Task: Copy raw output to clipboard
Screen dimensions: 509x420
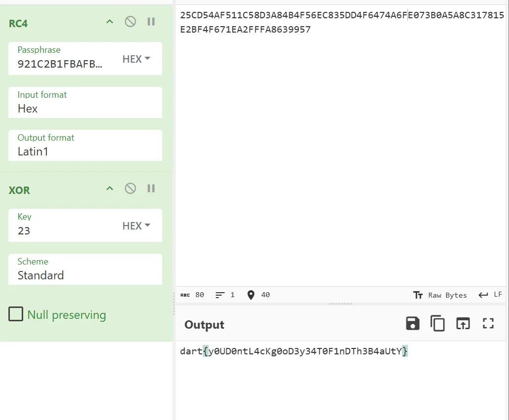Action: coord(437,324)
